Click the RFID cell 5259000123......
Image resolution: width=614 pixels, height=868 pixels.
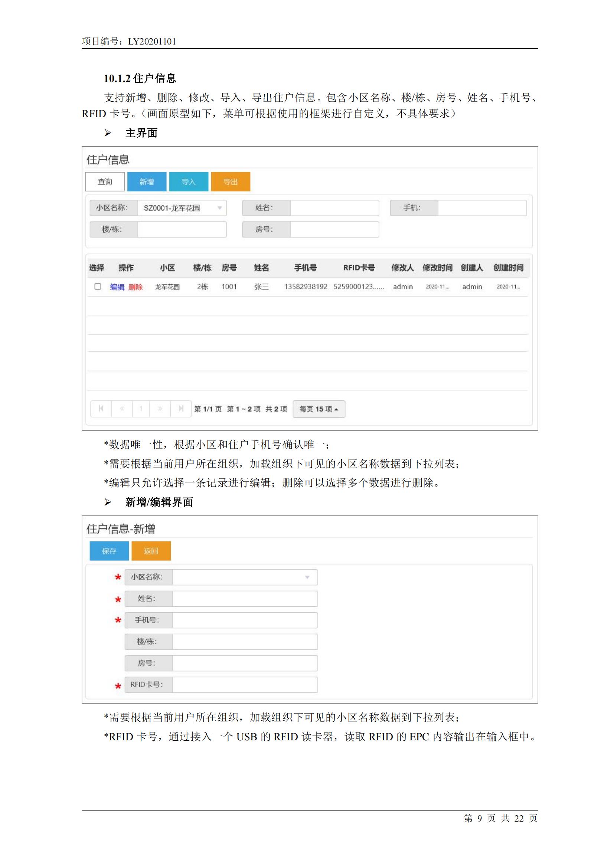[x=359, y=286]
